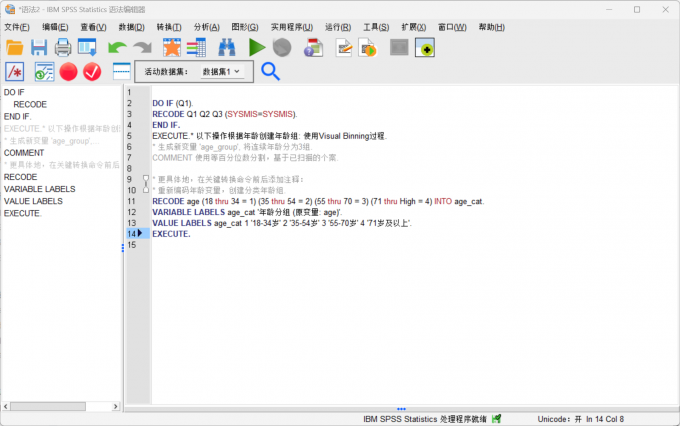Click the checklist format syntax icon
This screenshot has height=426, width=680.
pyautogui.click(x=44, y=72)
